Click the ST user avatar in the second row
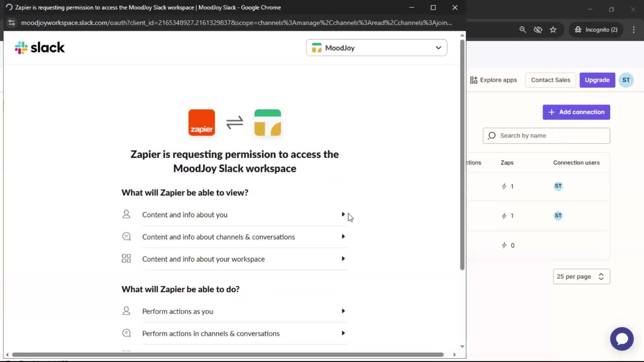The height and width of the screenshot is (362, 644). [x=558, y=216]
